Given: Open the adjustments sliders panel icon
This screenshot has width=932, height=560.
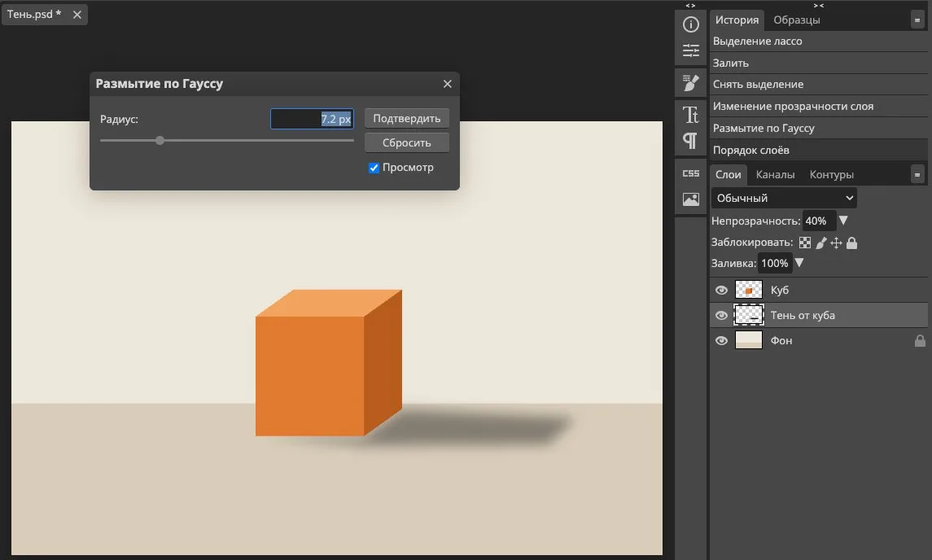Looking at the screenshot, I should pos(691,50).
